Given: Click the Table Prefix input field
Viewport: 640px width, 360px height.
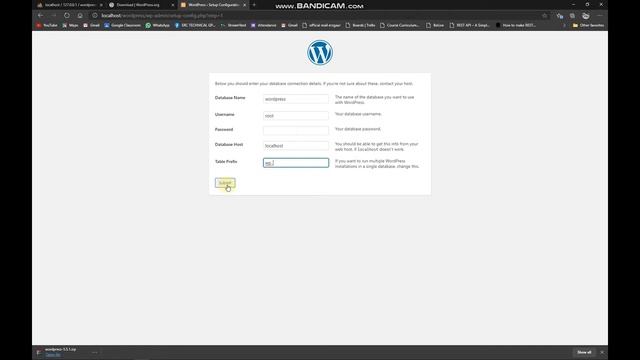Looking at the screenshot, I should pyautogui.click(x=296, y=163).
